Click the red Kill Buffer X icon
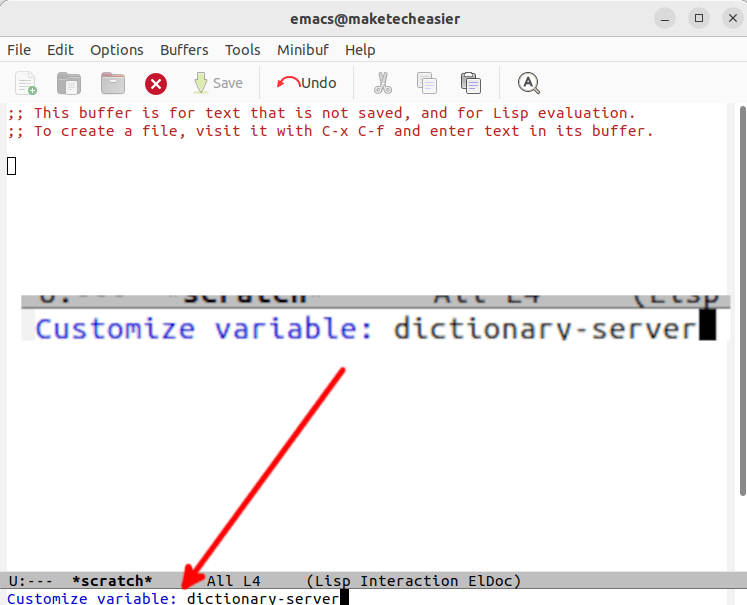The width and height of the screenshot is (747, 605). 156,84
